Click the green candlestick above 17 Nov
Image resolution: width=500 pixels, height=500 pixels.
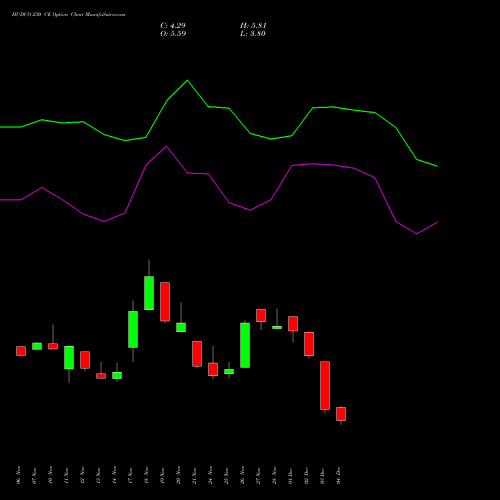click(x=133, y=329)
